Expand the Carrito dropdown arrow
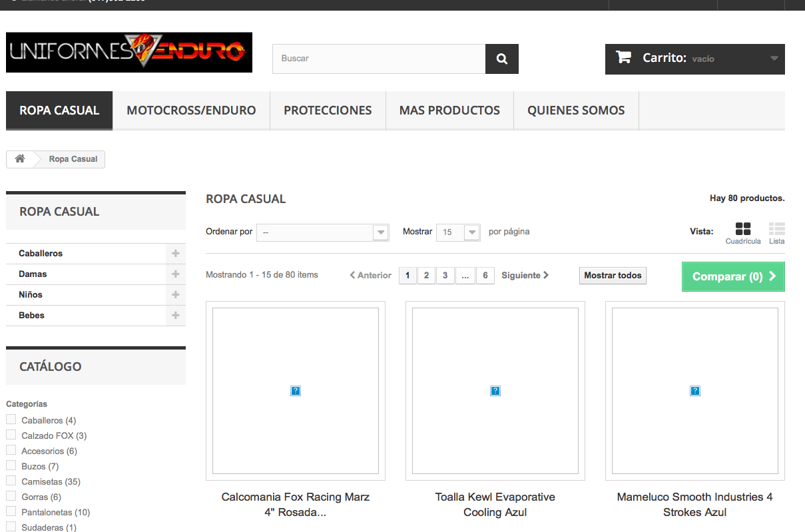805x532 pixels. [x=774, y=59]
